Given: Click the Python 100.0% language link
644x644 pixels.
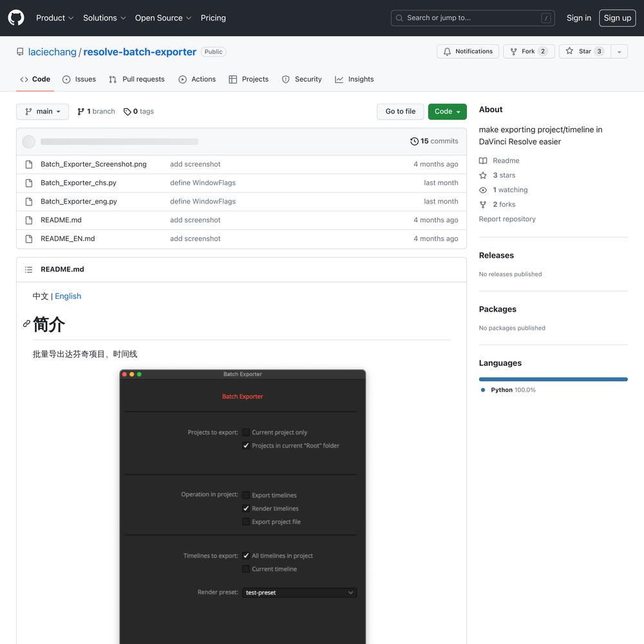Looking at the screenshot, I should [509, 390].
